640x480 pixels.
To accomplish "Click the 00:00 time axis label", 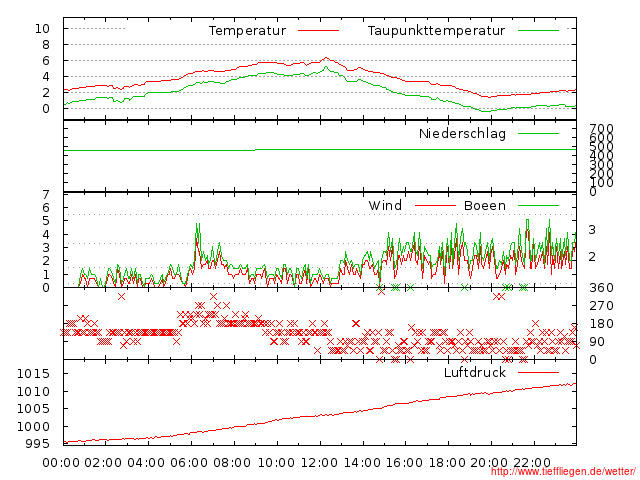I will [x=61, y=463].
